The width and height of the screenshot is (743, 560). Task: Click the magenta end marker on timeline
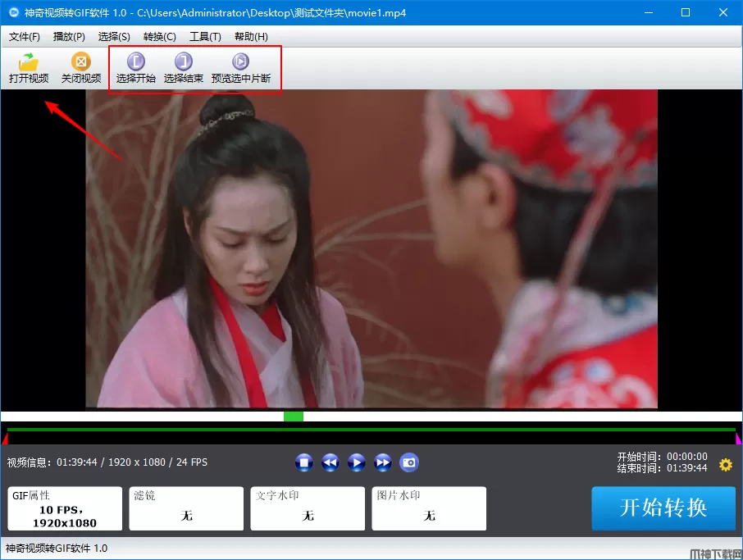click(x=738, y=438)
